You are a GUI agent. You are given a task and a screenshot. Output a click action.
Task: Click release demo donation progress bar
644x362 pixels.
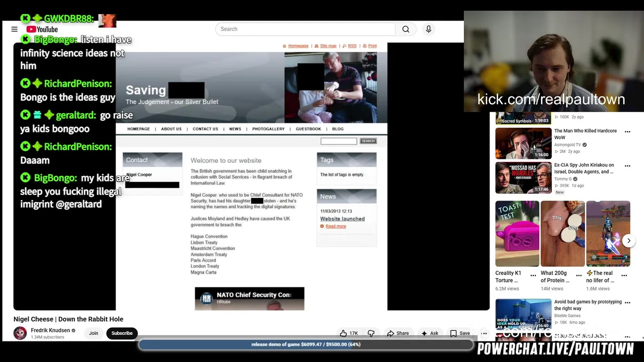tap(306, 344)
